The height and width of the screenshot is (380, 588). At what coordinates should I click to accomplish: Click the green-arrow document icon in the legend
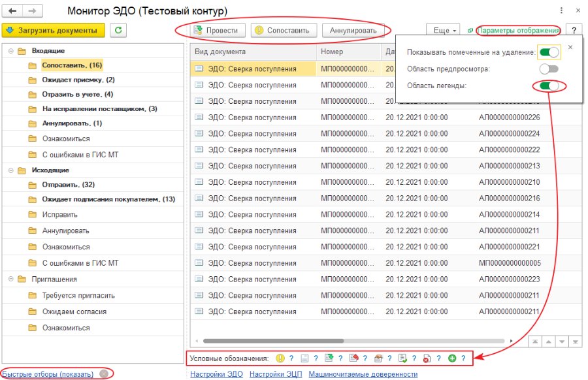point(329,358)
